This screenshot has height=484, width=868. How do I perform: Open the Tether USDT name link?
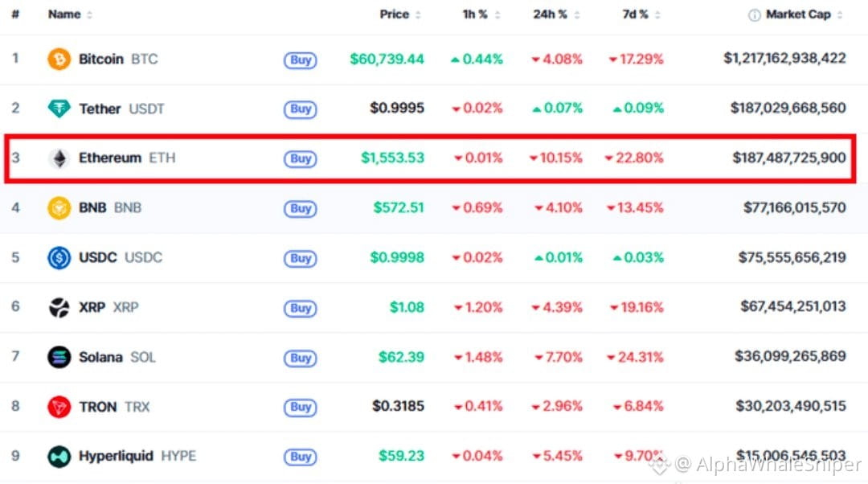point(121,109)
